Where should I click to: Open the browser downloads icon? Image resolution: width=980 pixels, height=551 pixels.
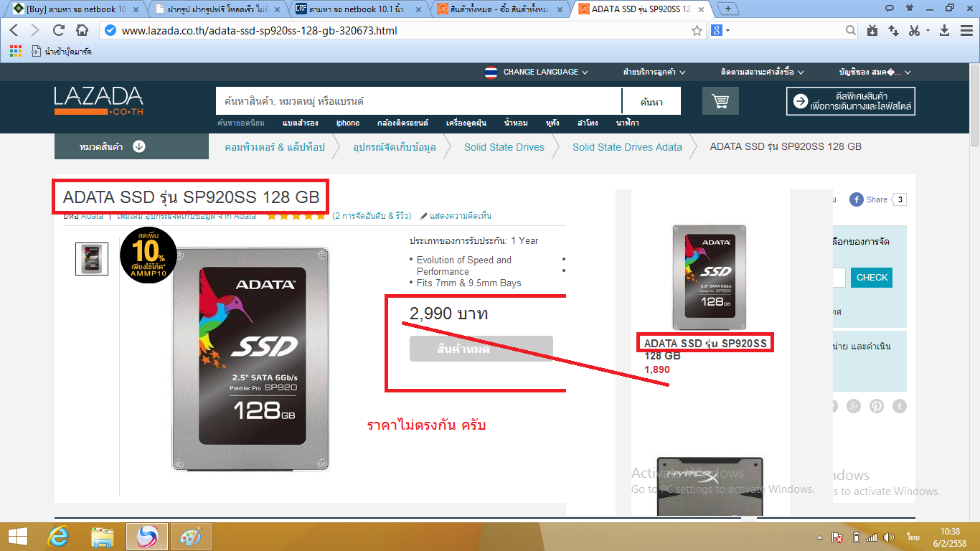click(x=945, y=30)
